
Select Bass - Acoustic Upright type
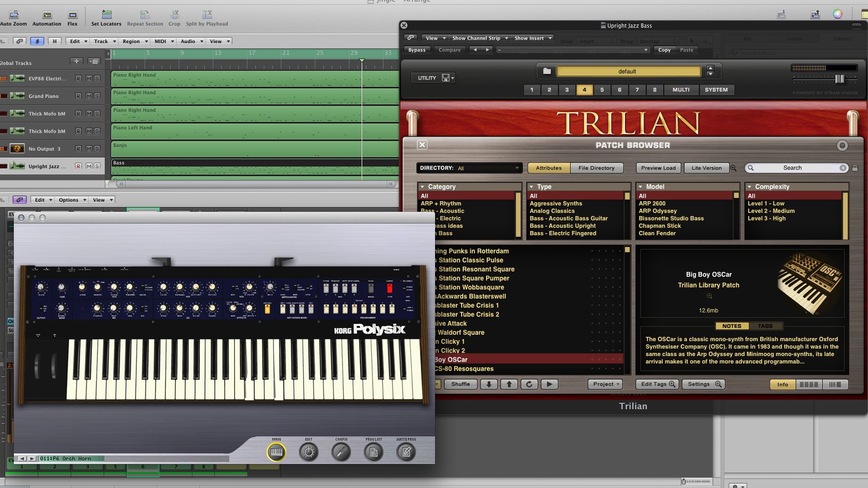pyautogui.click(x=563, y=226)
